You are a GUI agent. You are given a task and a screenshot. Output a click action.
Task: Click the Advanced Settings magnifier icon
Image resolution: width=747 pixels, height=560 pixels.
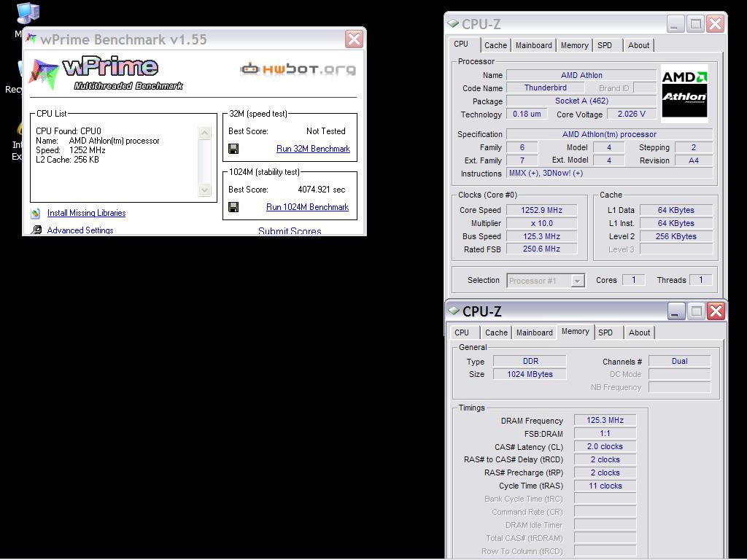pos(36,230)
